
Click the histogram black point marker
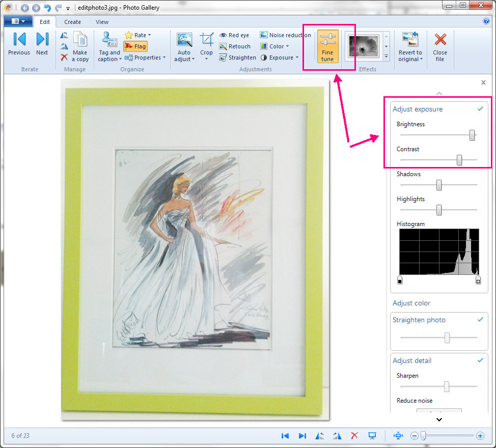pos(400,280)
